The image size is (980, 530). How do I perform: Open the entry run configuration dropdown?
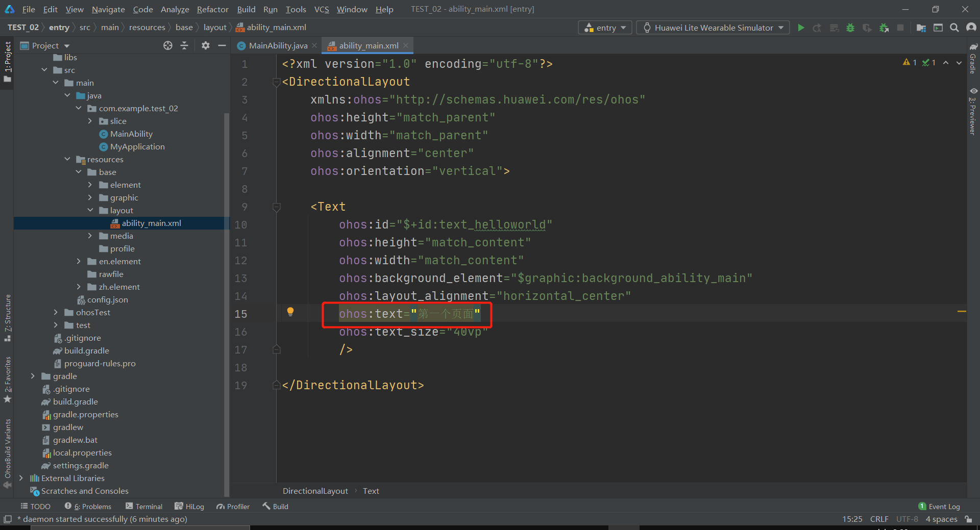(605, 28)
